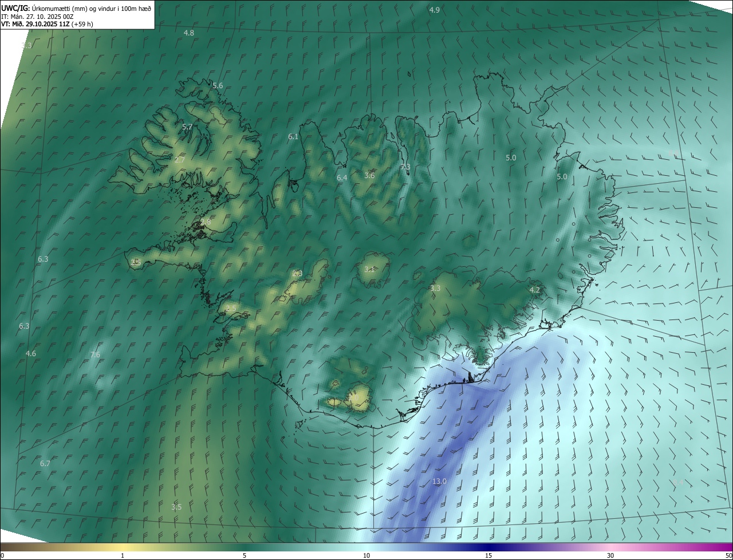Select the 5.6 value label on the map
The height and width of the screenshot is (560, 733).
click(218, 86)
